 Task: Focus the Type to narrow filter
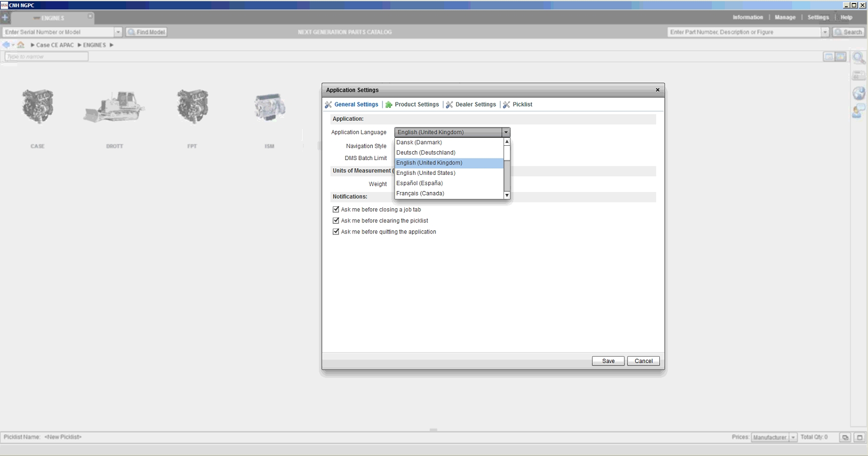(46, 57)
